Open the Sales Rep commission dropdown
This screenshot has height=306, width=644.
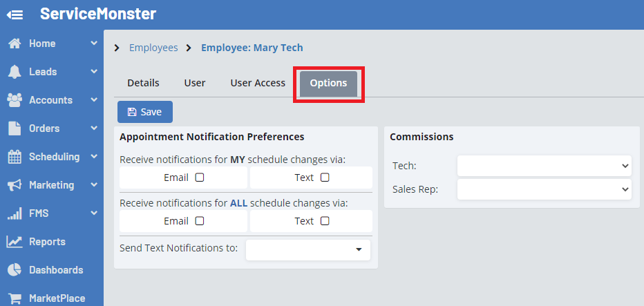(x=544, y=189)
